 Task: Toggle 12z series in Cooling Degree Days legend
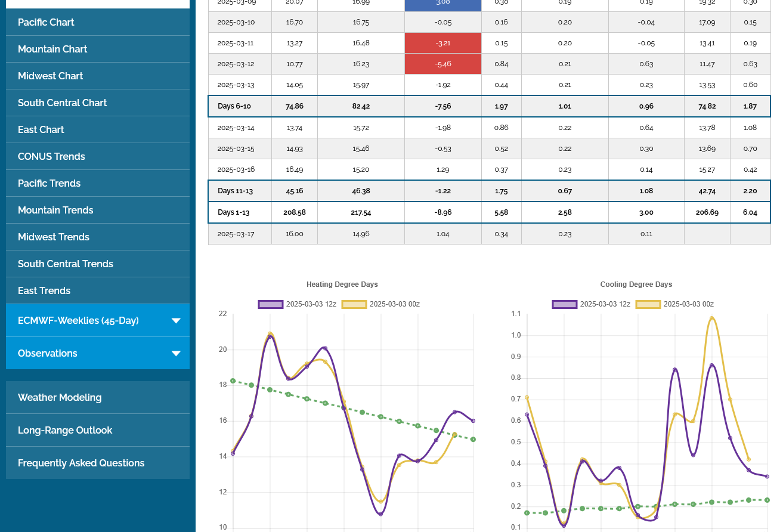point(592,304)
